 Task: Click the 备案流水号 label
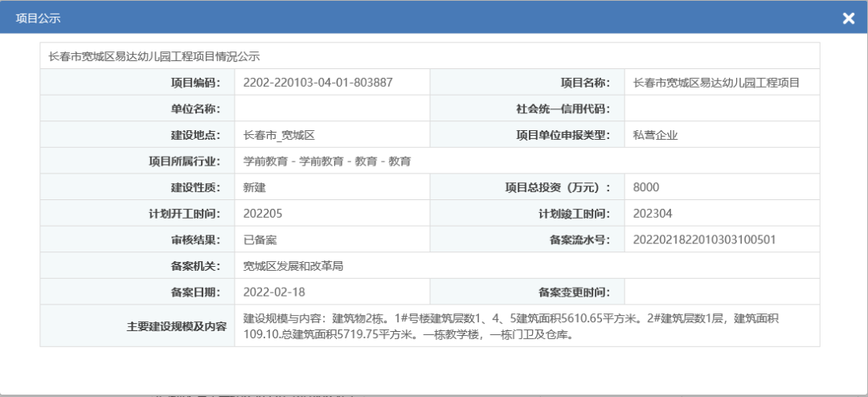point(579,239)
